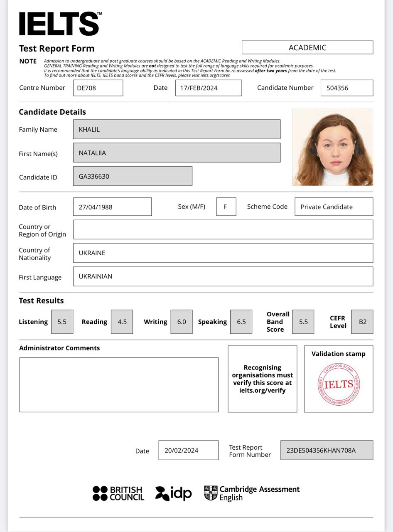Image resolution: width=393 pixels, height=532 pixels.
Task: Select the Scheme Code field Private Candidate
Action: (334, 207)
